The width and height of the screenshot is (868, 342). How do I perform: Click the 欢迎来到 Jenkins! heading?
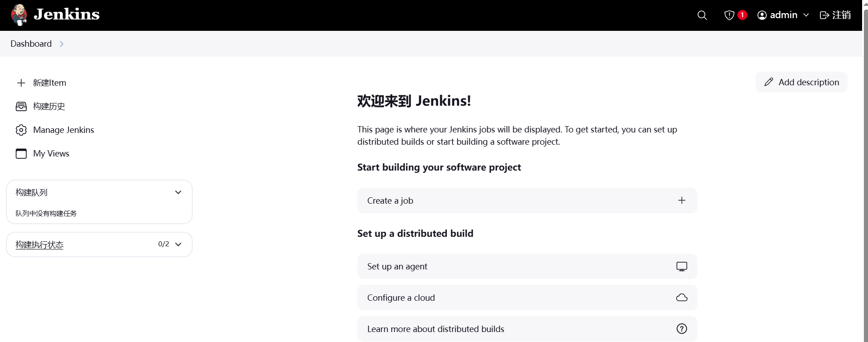tap(414, 101)
